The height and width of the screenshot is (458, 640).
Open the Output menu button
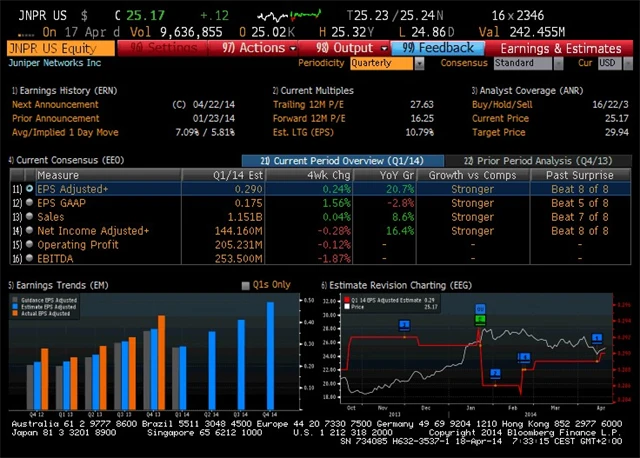[345, 47]
